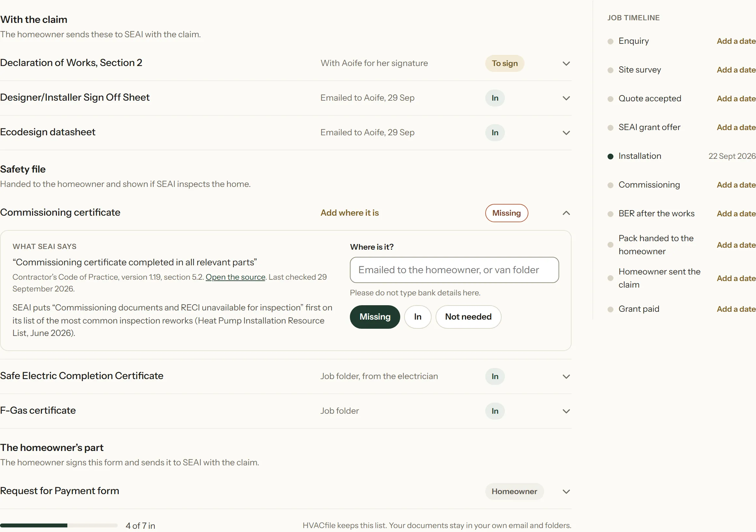Add a date for Commissioning timeline step
Viewport: 756px width, 532px height.
pos(736,185)
